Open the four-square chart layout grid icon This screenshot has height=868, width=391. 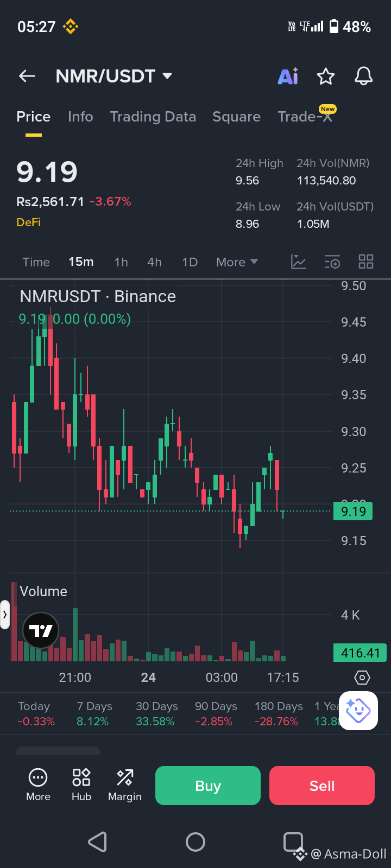(x=366, y=261)
